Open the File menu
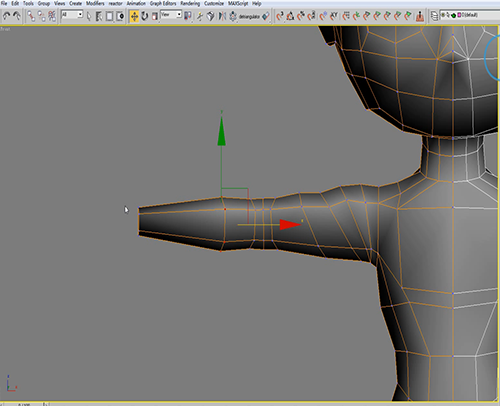This screenshot has height=406, width=500. click(x=4, y=3)
